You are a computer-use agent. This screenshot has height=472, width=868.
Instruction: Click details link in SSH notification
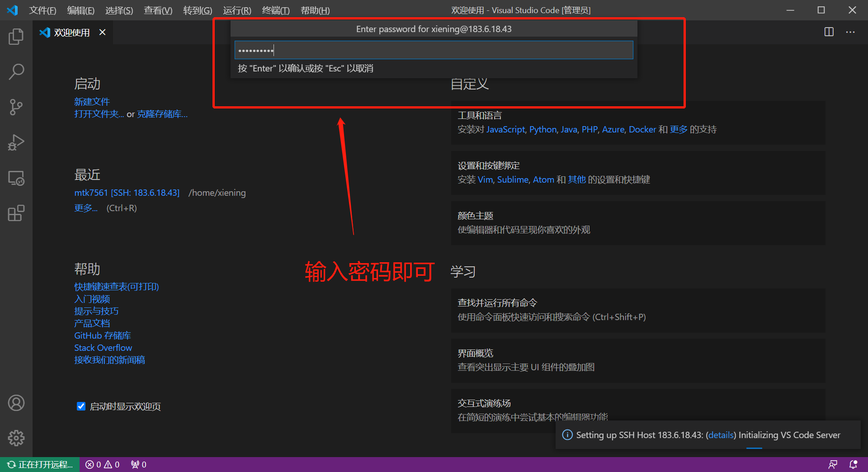(x=721, y=435)
